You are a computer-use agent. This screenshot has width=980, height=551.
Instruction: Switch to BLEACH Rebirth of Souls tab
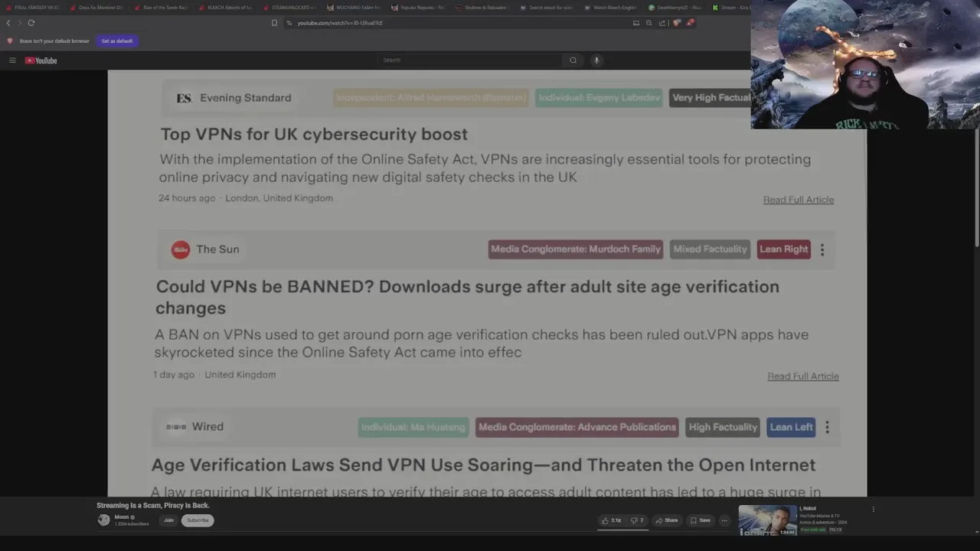click(225, 8)
